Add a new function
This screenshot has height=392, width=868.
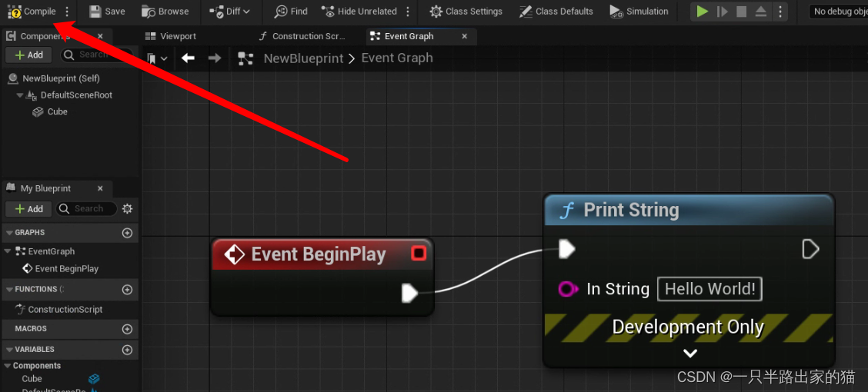[x=127, y=290]
